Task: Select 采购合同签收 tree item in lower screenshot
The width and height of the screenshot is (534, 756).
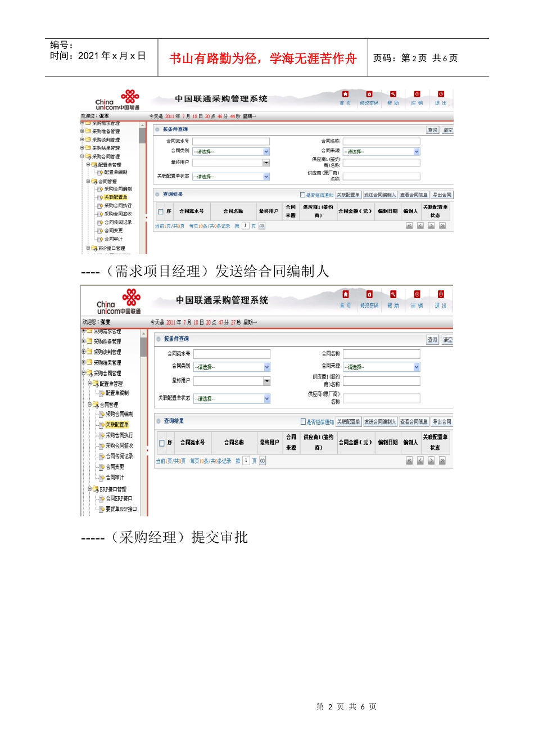Action: (119, 446)
